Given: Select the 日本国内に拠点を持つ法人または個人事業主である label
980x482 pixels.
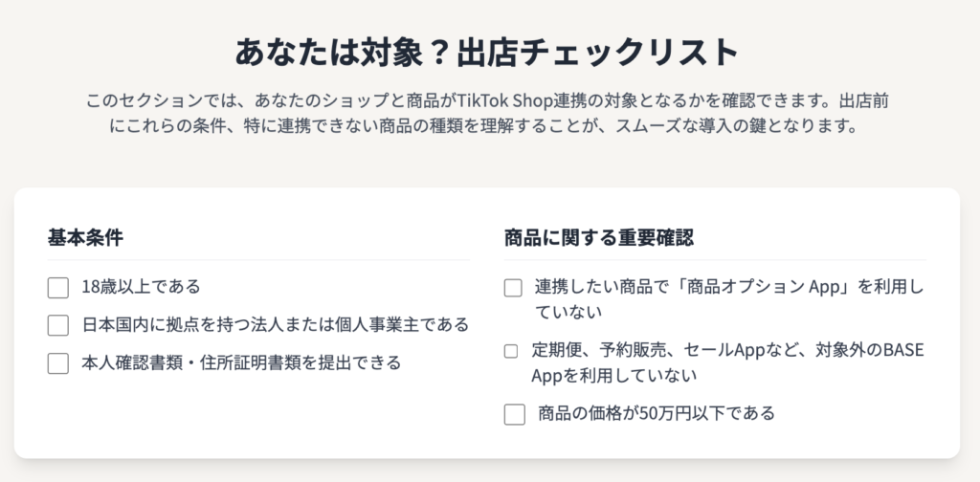Looking at the screenshot, I should tap(275, 324).
